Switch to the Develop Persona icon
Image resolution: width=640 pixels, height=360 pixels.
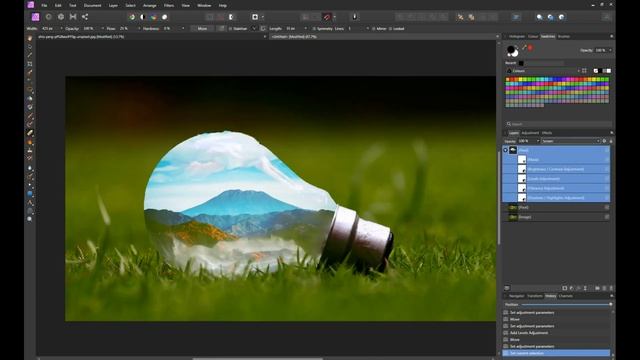pyautogui.click(x=61, y=17)
